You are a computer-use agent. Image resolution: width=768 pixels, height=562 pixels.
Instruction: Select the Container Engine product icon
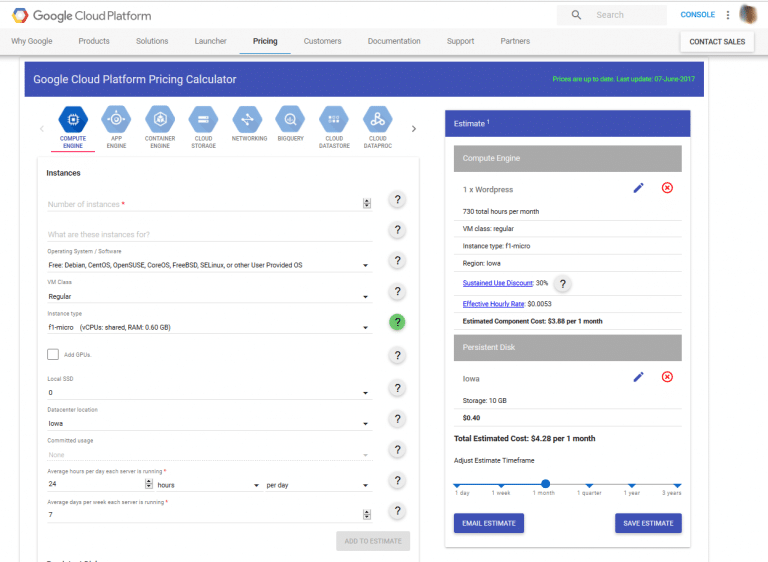pyautogui.click(x=160, y=120)
